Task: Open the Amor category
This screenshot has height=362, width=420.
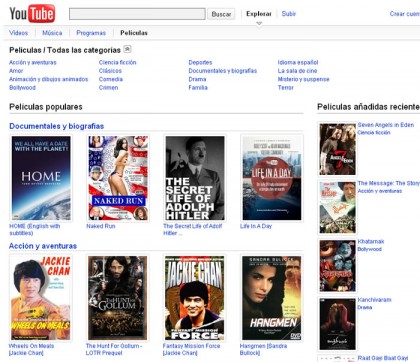Action: point(16,71)
